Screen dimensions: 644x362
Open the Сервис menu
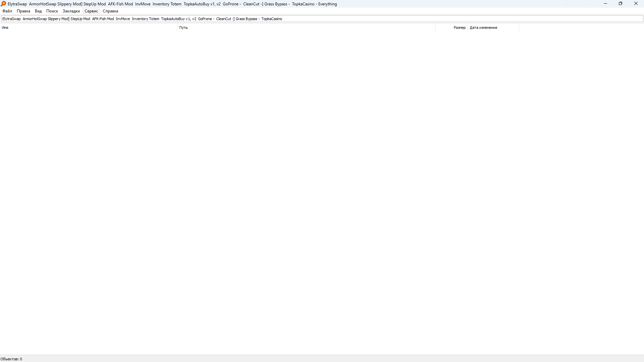pos(91,11)
